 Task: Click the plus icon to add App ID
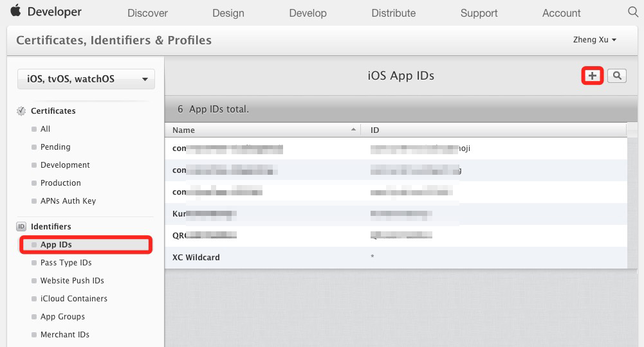593,76
